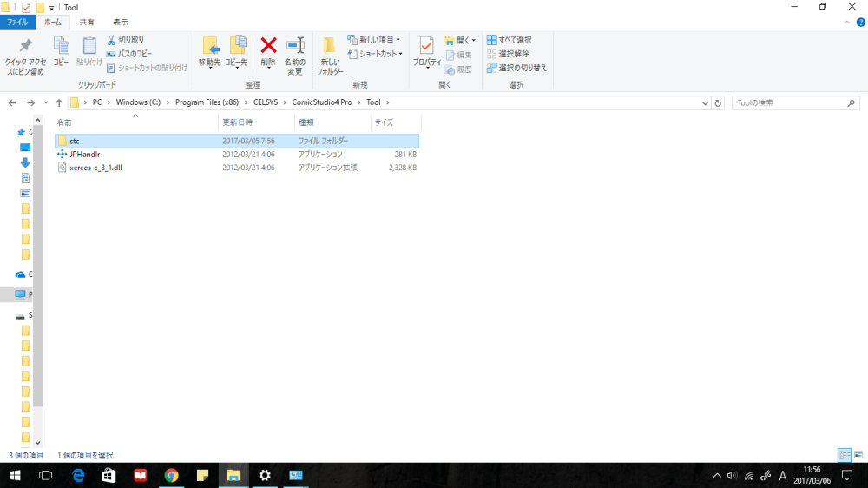Open recent locations dropdown arrow
The image size is (868, 488).
(46, 102)
